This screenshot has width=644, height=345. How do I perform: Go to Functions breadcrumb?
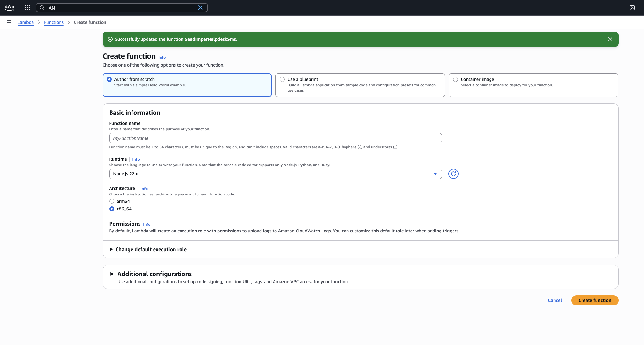point(54,22)
